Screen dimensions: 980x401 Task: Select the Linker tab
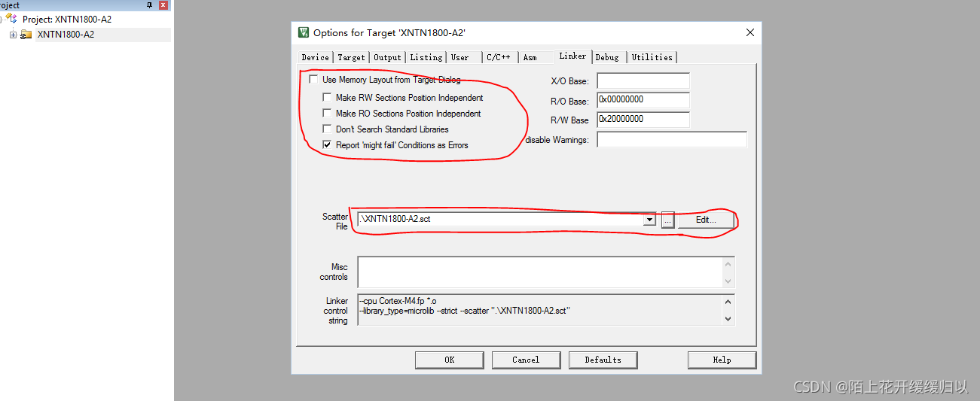click(572, 56)
